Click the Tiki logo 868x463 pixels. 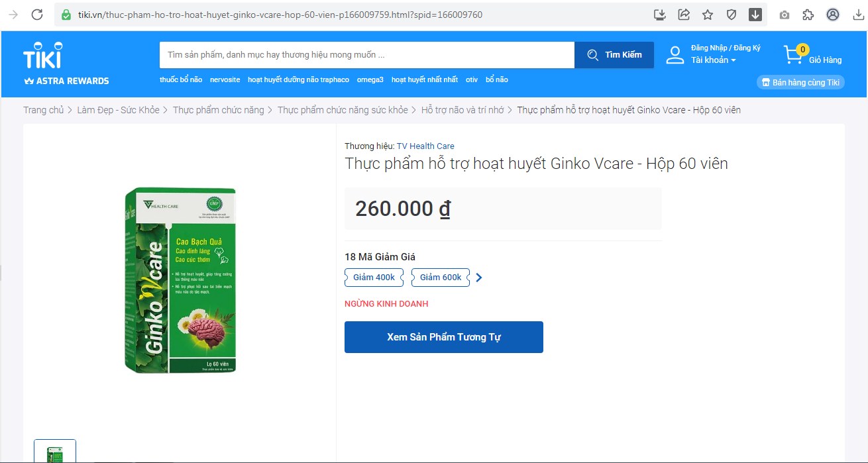point(42,55)
